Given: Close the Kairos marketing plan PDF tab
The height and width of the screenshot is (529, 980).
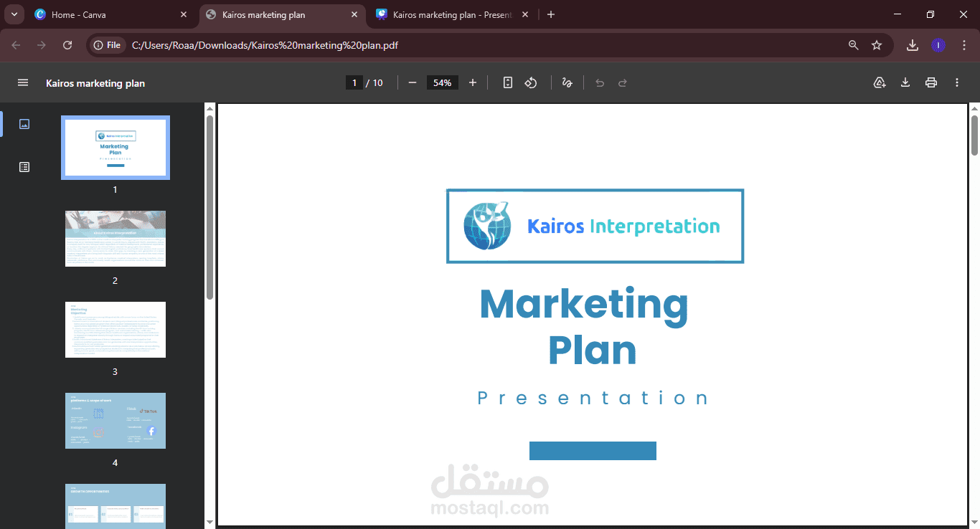Looking at the screenshot, I should tap(354, 14).
